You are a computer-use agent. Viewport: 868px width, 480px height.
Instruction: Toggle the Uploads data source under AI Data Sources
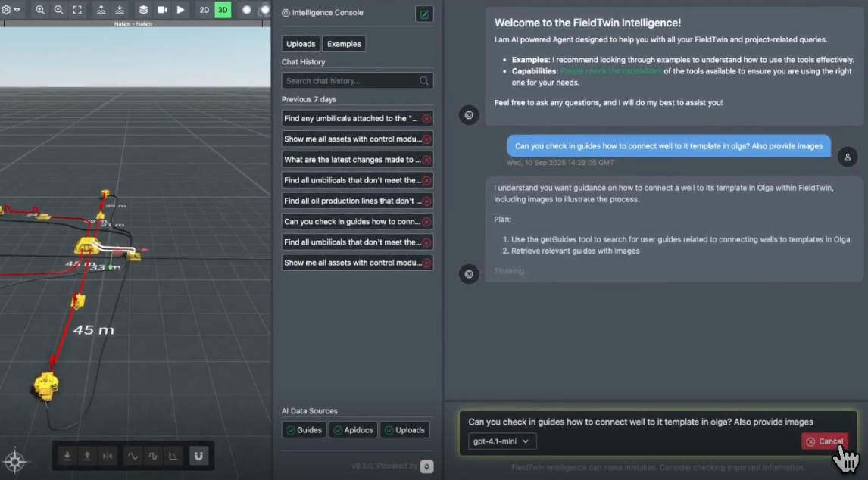point(404,429)
